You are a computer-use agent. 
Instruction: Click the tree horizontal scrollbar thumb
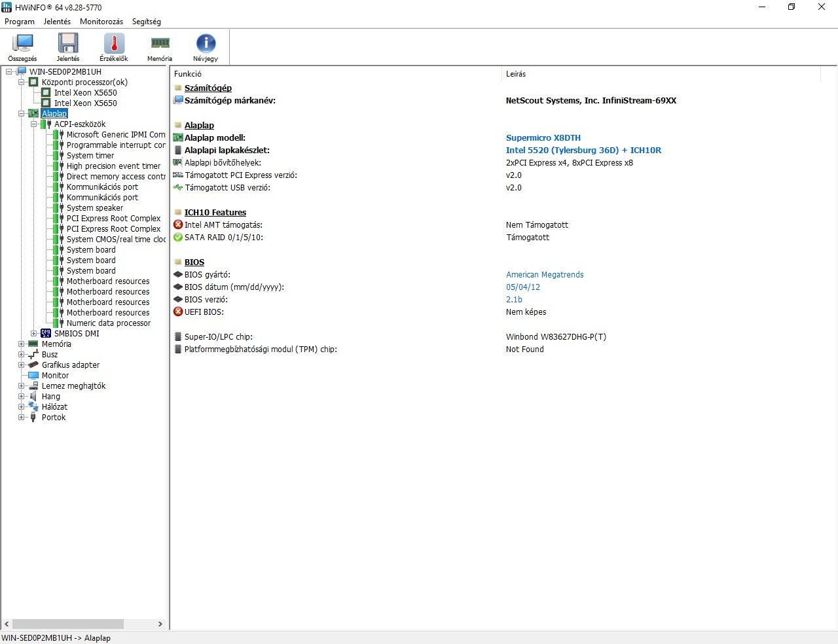coord(68,624)
